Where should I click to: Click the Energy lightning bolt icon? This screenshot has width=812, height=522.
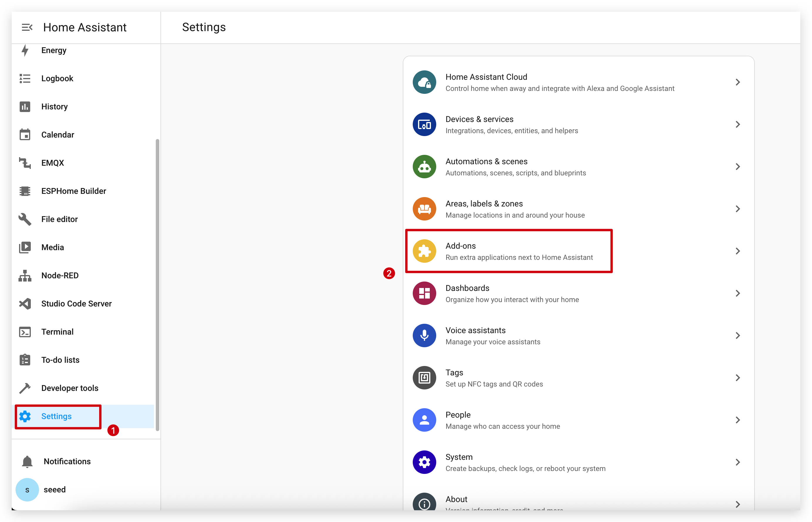pyautogui.click(x=25, y=50)
